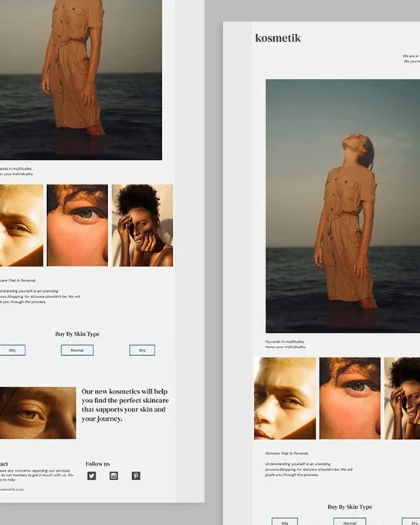
Task: Select the Pinterest icon under Follow us
Action: 136,476
